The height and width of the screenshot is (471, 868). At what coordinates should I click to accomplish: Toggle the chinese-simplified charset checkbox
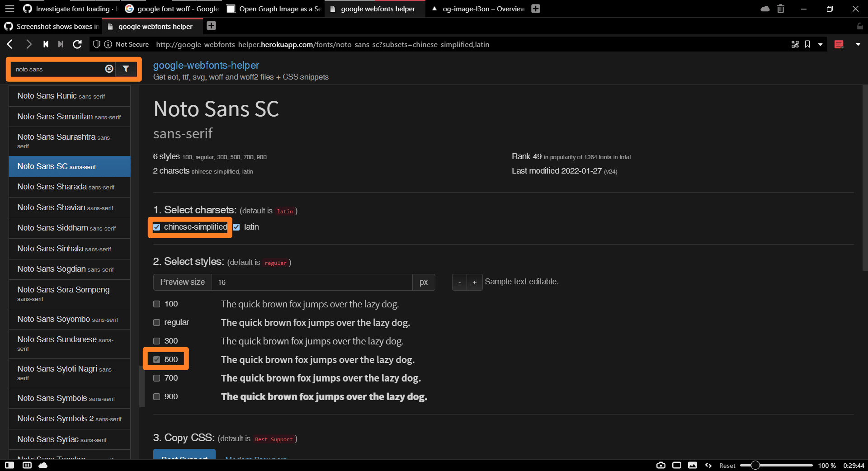157,227
